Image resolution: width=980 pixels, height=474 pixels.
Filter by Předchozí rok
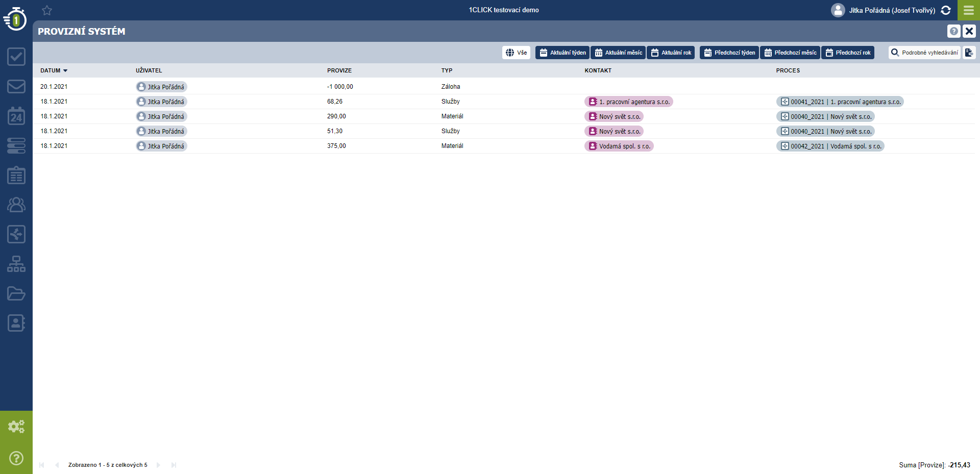(848, 53)
